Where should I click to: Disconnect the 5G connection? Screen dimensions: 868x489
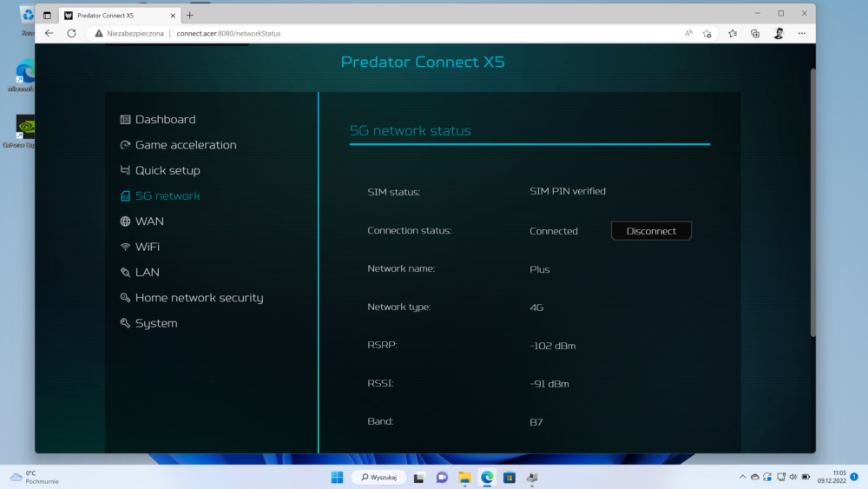pyautogui.click(x=651, y=231)
